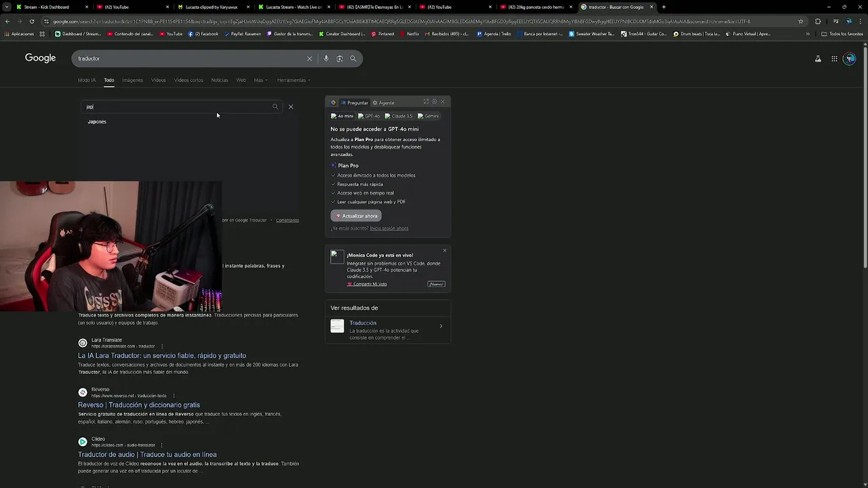
Task: Click into the Google search field with traductor
Action: coord(190,58)
